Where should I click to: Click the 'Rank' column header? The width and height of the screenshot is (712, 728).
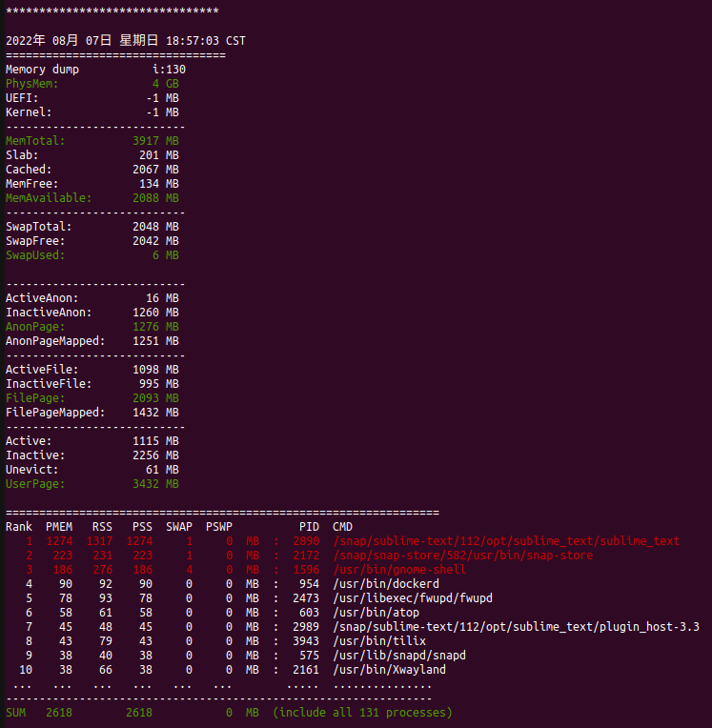[x=19, y=527]
